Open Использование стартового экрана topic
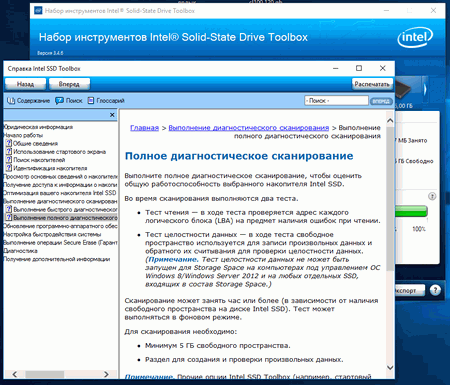Viewport: 450px width, 385px height. 59,152
